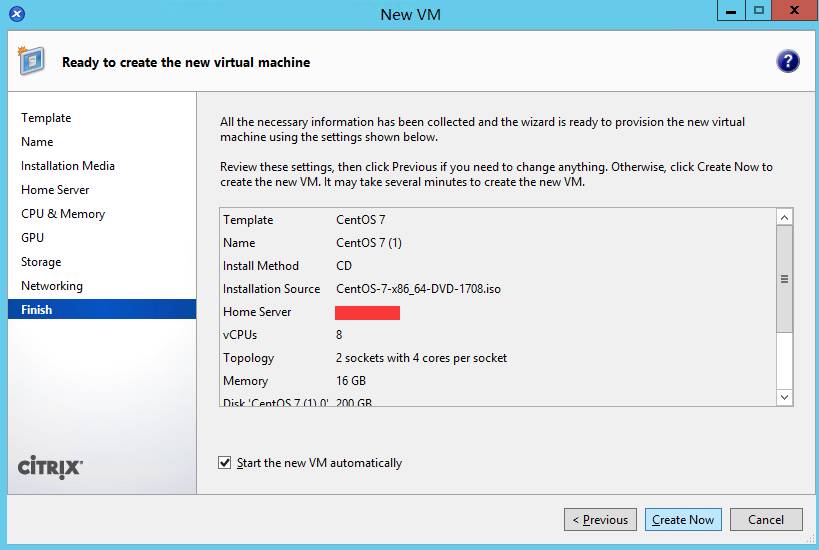819x550 pixels.
Task: Click the Citrix logo
Action: [51, 468]
